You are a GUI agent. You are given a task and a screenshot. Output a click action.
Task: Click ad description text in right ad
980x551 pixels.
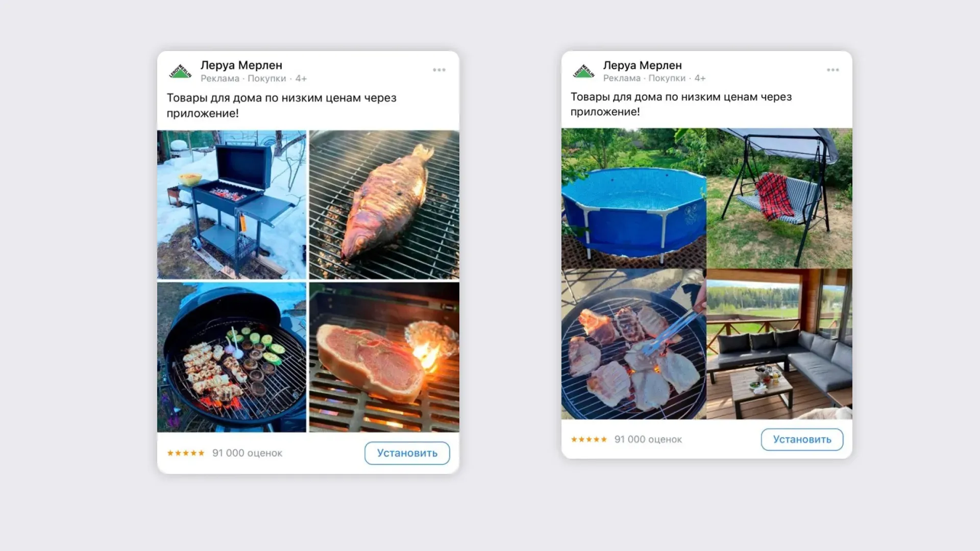pyautogui.click(x=681, y=104)
